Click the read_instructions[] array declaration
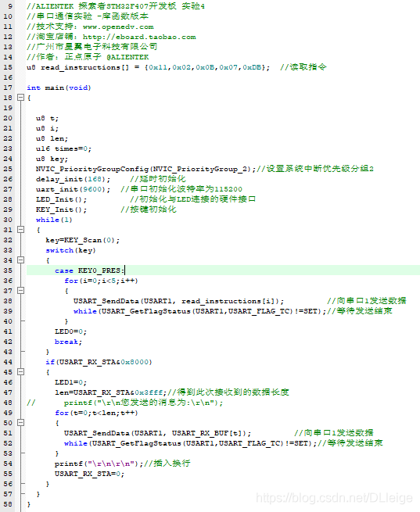The height and width of the screenshot is (512, 420). click(149, 67)
